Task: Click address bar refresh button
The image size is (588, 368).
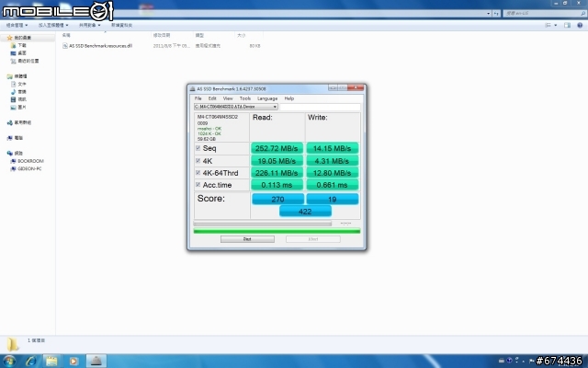Action: [496, 14]
